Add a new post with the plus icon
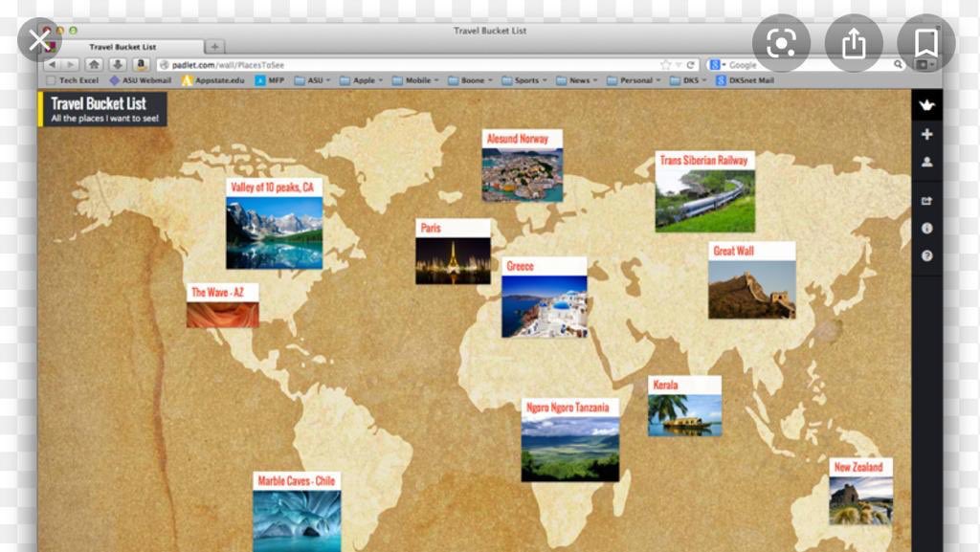Viewport: 980px width, 552px height. 926,134
